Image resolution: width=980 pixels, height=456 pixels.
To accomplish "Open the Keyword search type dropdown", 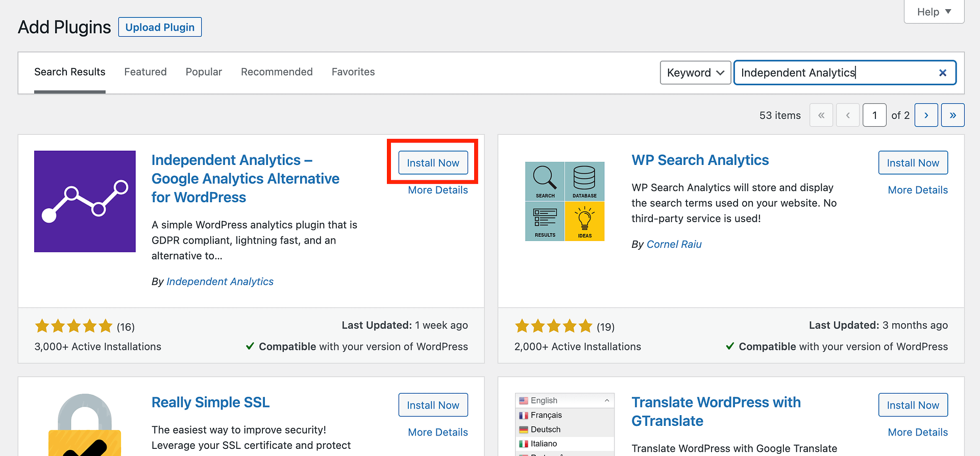I will (695, 73).
